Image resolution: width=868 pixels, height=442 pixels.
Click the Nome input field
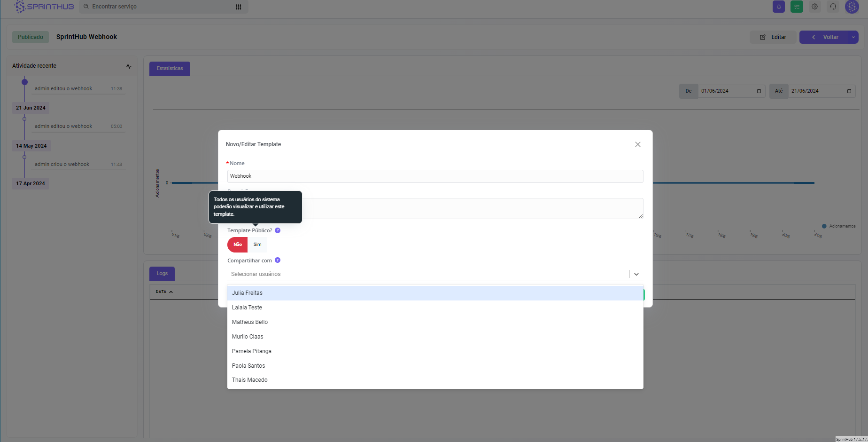pos(434,176)
